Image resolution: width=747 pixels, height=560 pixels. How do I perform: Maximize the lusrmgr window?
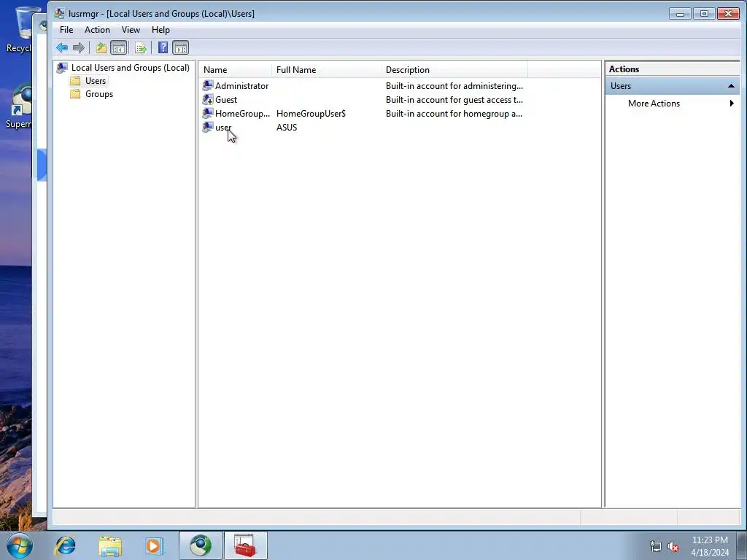(x=704, y=14)
